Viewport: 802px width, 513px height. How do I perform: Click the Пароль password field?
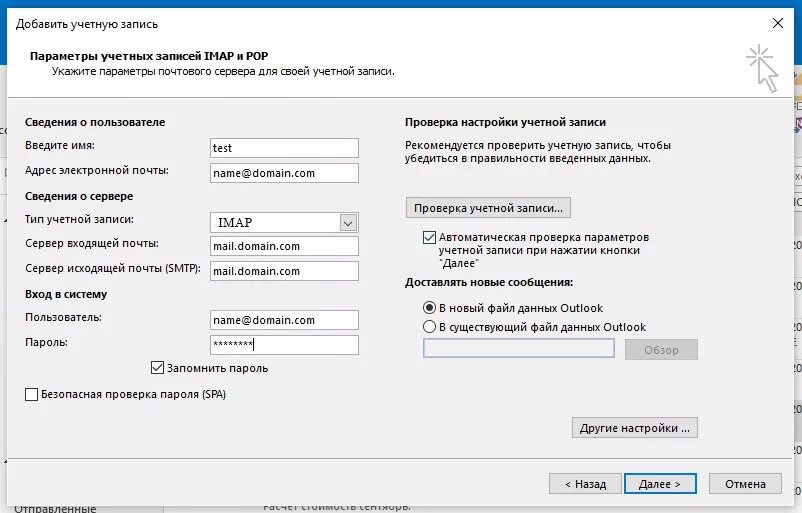[x=284, y=345]
